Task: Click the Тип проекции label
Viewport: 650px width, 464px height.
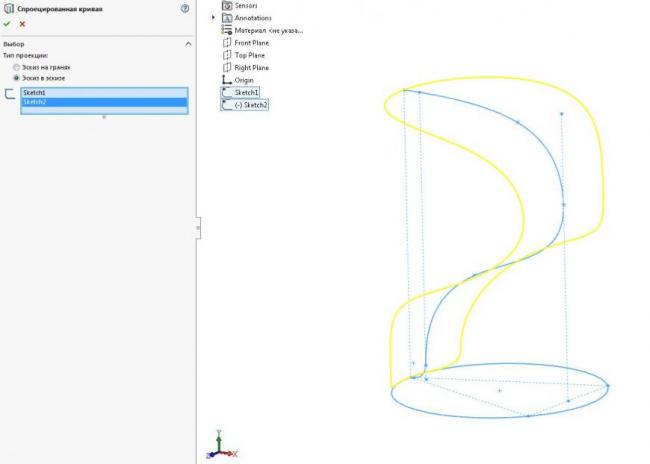Action: click(25, 56)
